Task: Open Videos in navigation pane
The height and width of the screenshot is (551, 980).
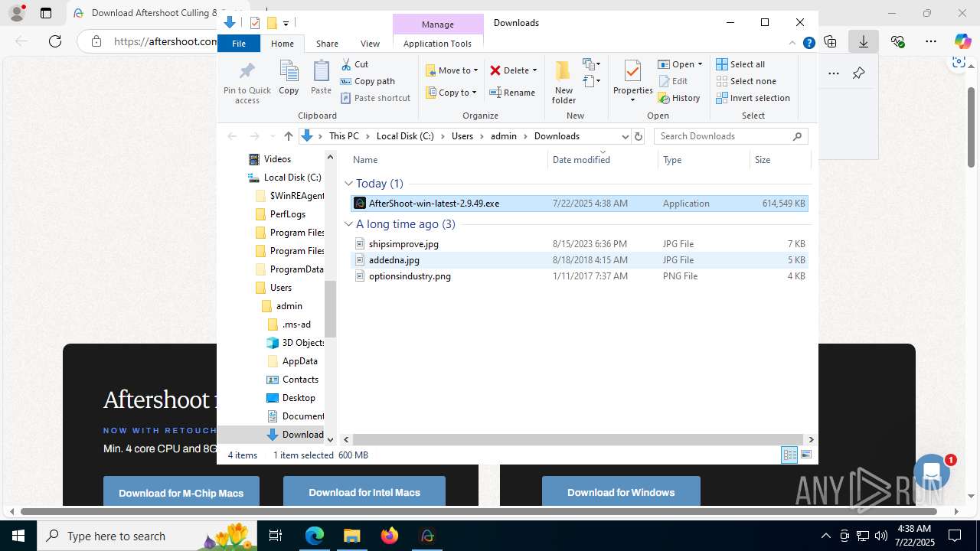Action: click(x=276, y=159)
